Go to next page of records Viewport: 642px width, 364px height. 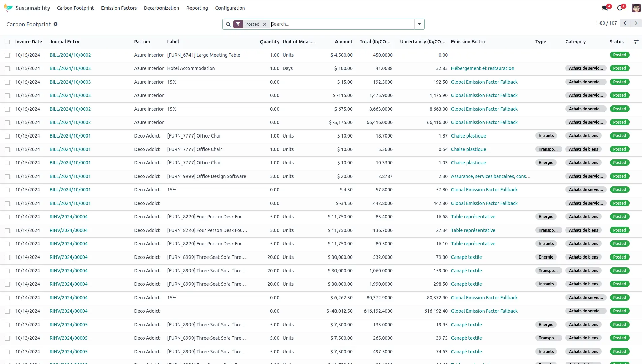[636, 23]
